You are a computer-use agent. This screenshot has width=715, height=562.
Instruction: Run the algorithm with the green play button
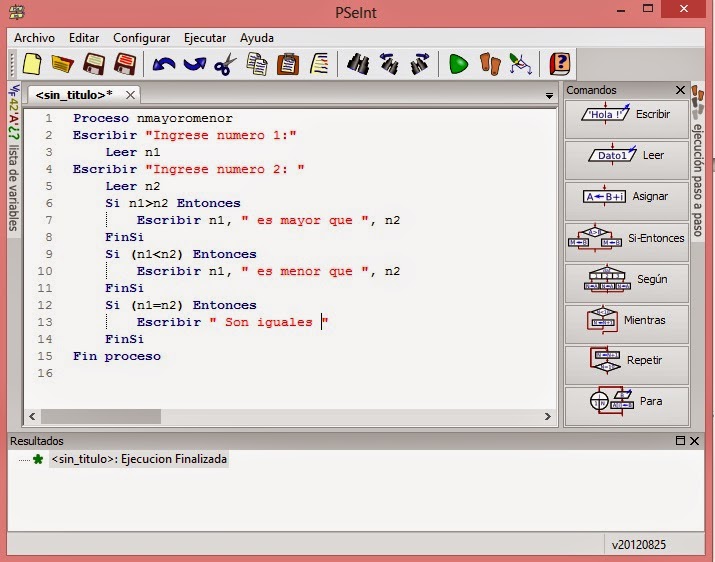point(458,64)
